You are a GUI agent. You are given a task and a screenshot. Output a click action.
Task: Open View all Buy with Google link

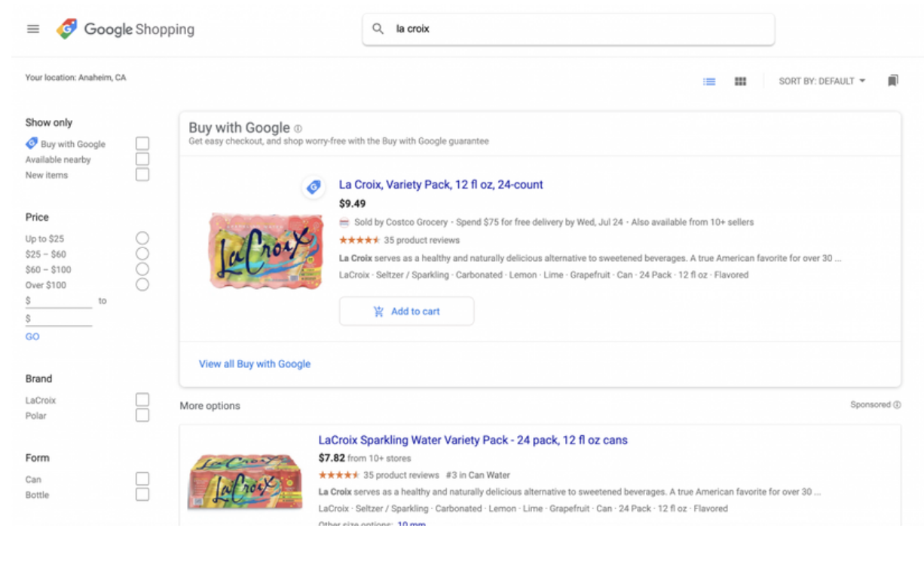[x=254, y=364]
